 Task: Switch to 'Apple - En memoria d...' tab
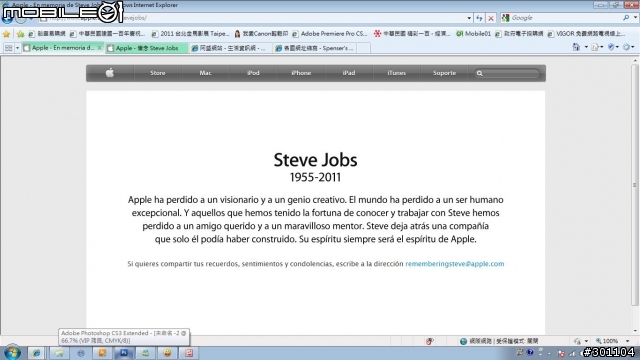click(59, 48)
